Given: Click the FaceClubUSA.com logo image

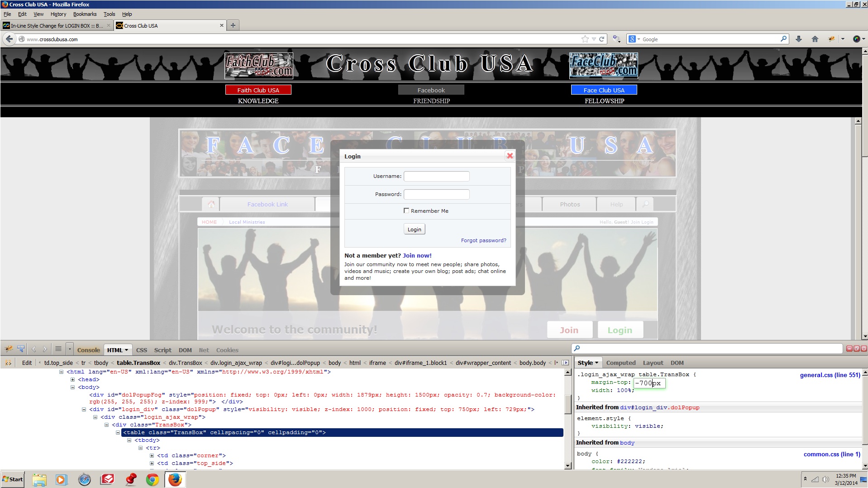Looking at the screenshot, I should (x=604, y=66).
